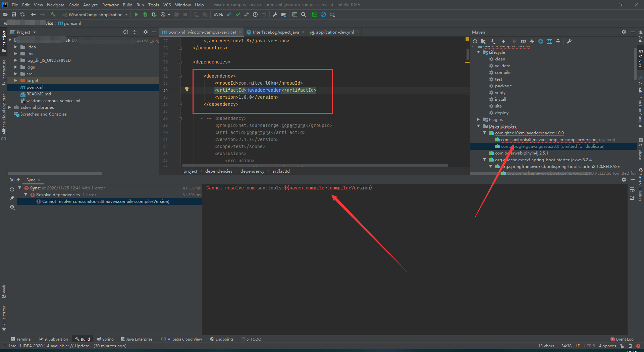Open the Event Log
Viewport: 644px width, 352px height.
click(x=622, y=339)
